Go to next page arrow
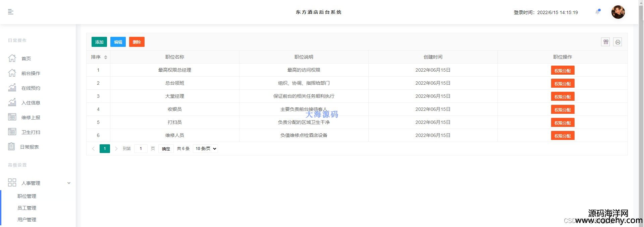The image size is (644, 227). pyautogui.click(x=116, y=149)
